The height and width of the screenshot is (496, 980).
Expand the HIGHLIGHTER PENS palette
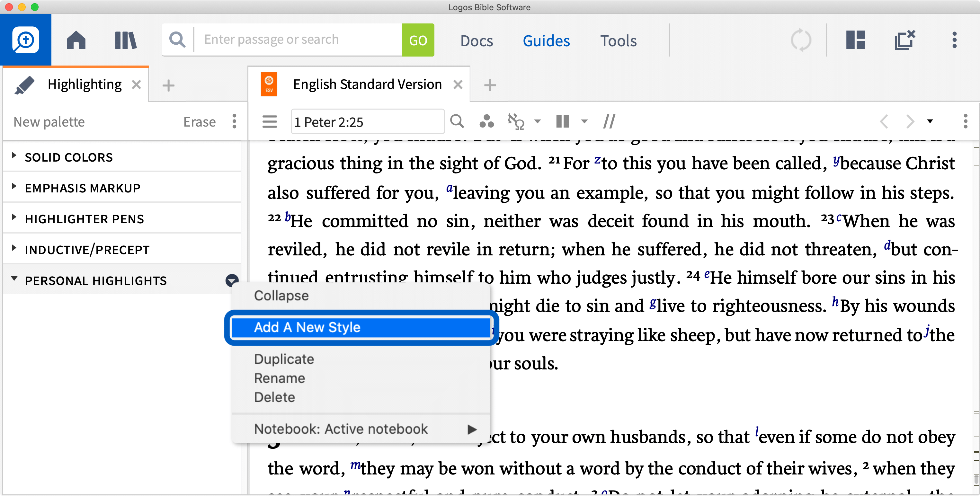point(14,217)
